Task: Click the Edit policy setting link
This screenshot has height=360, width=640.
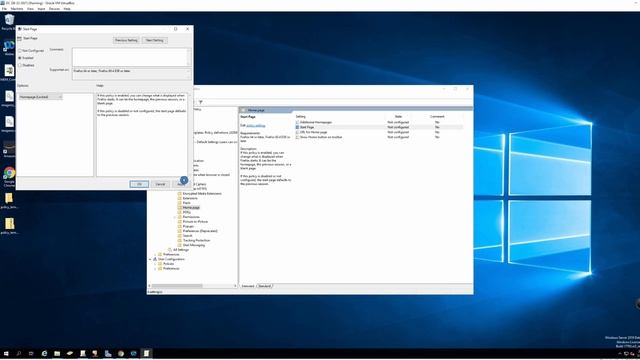Action: [256, 126]
